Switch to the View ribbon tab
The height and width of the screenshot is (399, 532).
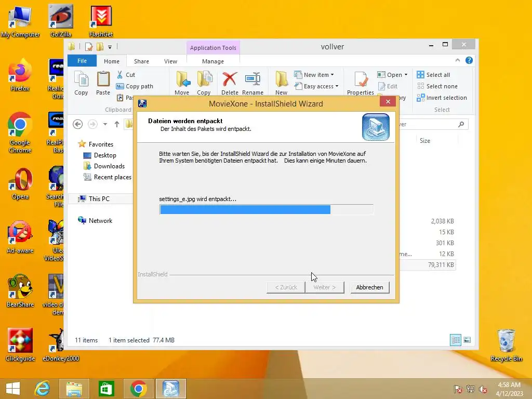tap(170, 61)
